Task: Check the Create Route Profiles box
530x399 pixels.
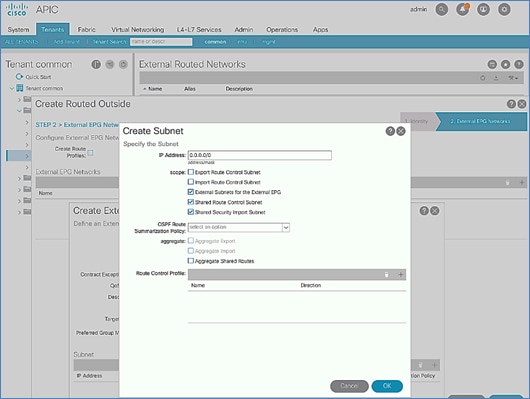Action: tap(91, 152)
